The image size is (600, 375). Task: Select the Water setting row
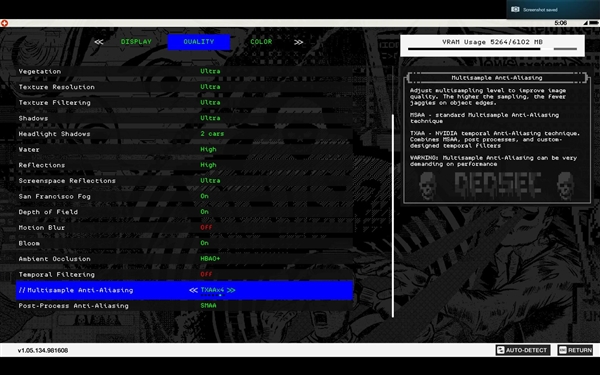coord(184,150)
